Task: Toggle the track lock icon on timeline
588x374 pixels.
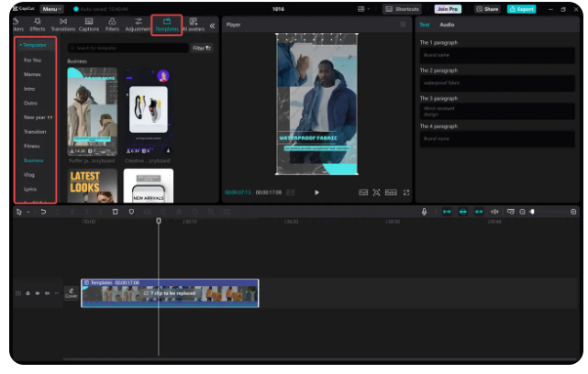Action: [x=28, y=293]
